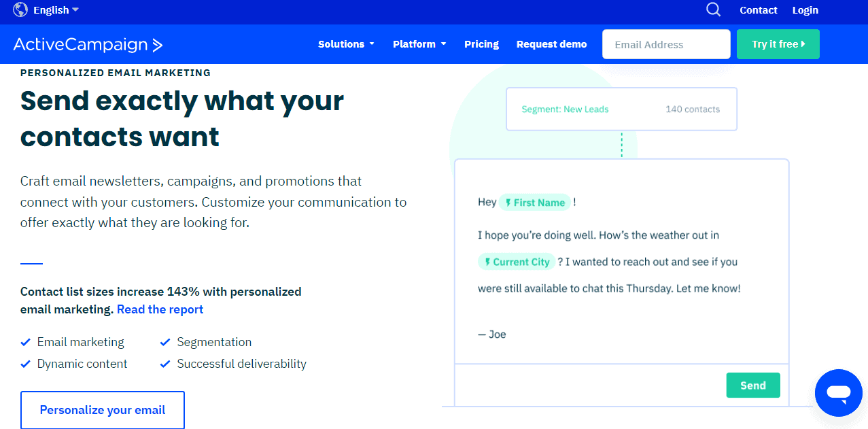Screen dimensions: 868x429
Task: Click the Dynamic content checkmark
Action: coord(26,364)
